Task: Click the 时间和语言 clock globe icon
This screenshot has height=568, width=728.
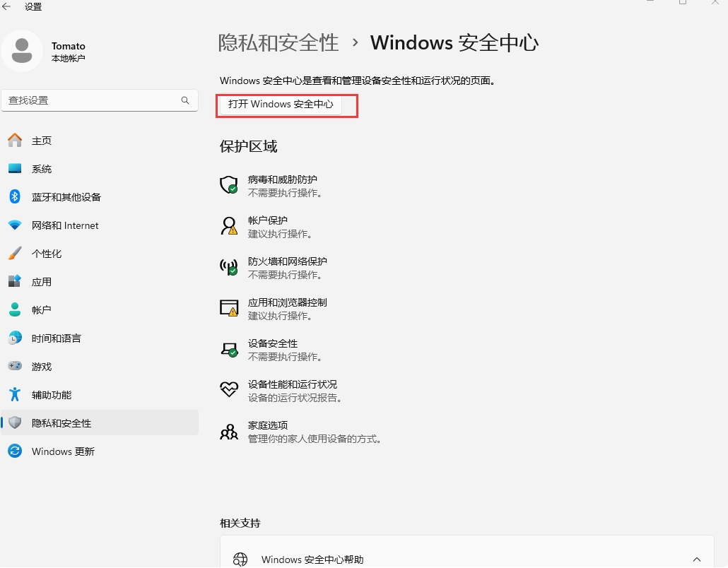Action: coord(15,338)
